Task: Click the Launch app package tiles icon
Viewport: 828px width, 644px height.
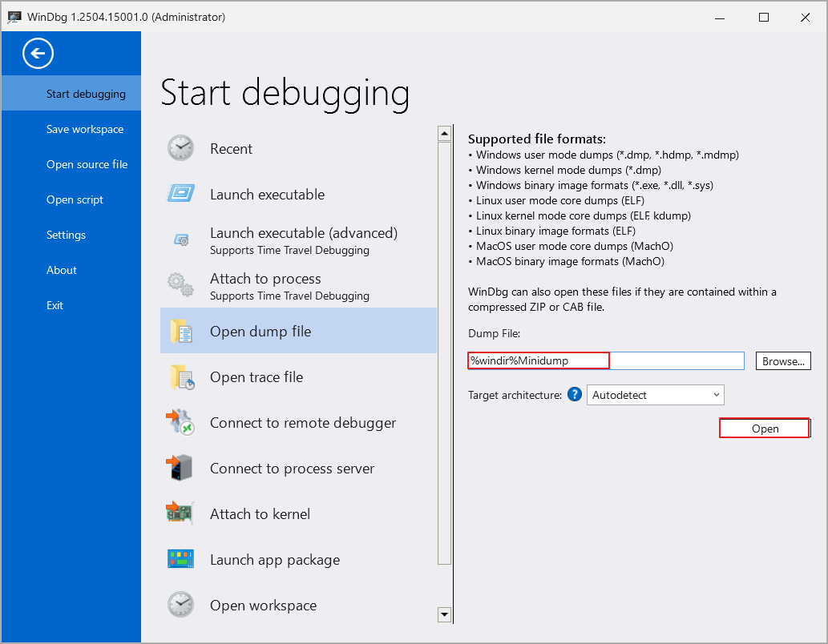Action: click(x=180, y=558)
